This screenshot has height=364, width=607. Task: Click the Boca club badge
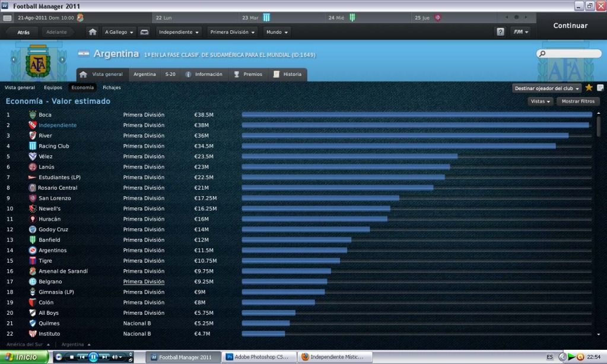coord(33,115)
